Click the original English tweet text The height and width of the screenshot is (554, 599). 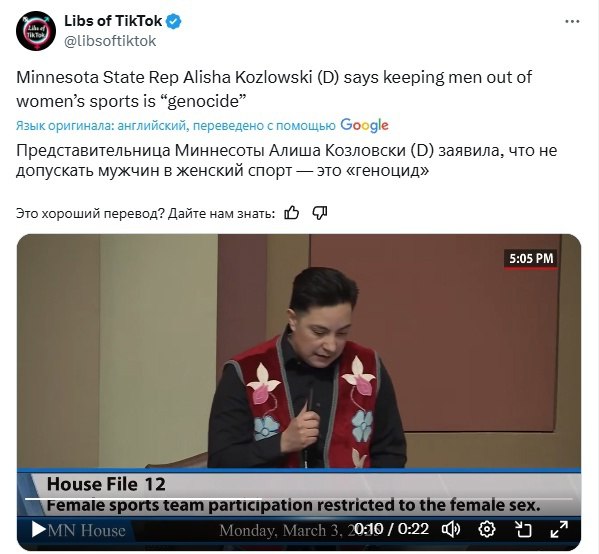click(x=274, y=89)
